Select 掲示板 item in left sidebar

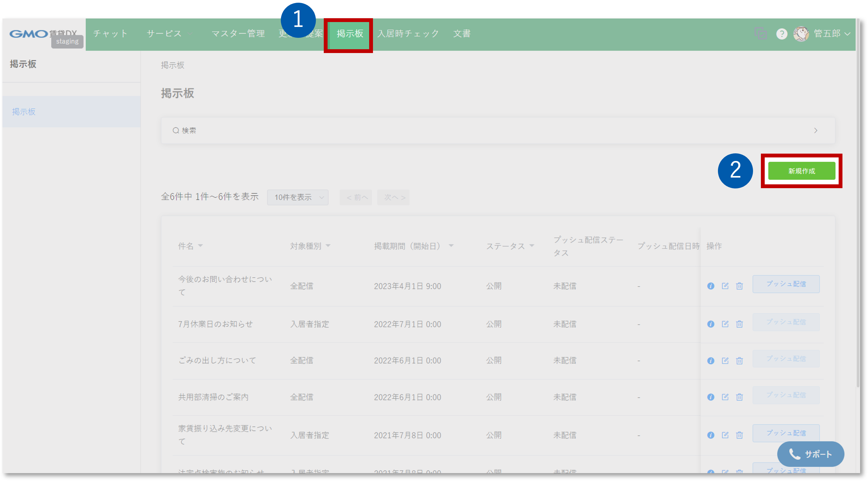pyautogui.click(x=24, y=111)
